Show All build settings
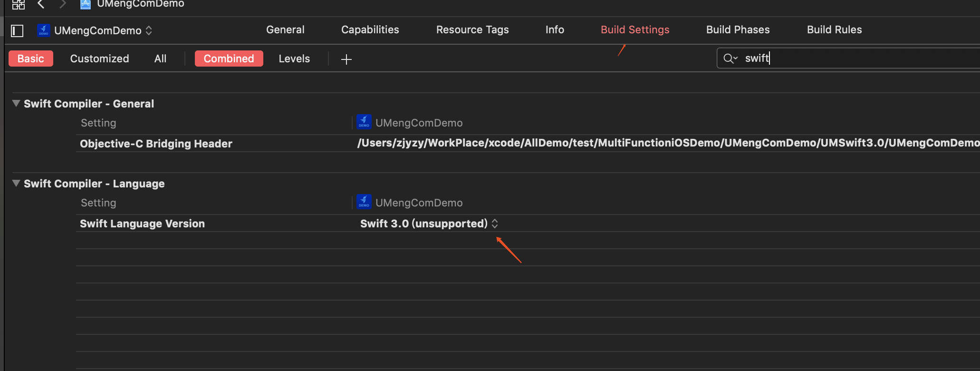 click(x=160, y=59)
